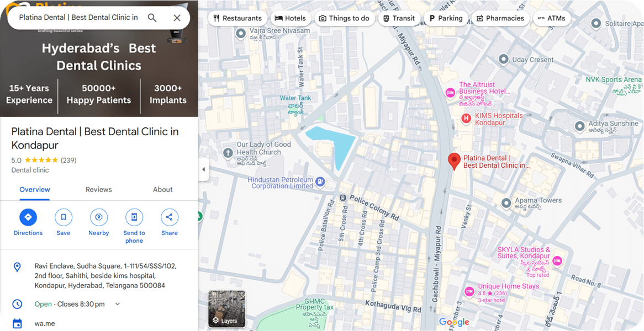Expand opening hours dropdown chevron
Image resolution: width=644 pixels, height=331 pixels.
click(117, 304)
